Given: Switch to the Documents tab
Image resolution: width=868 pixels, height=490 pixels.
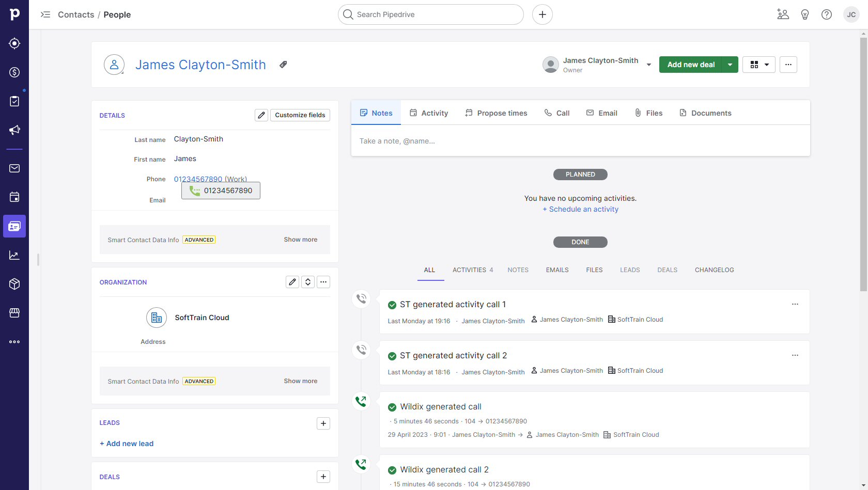Looking at the screenshot, I should click(x=705, y=113).
